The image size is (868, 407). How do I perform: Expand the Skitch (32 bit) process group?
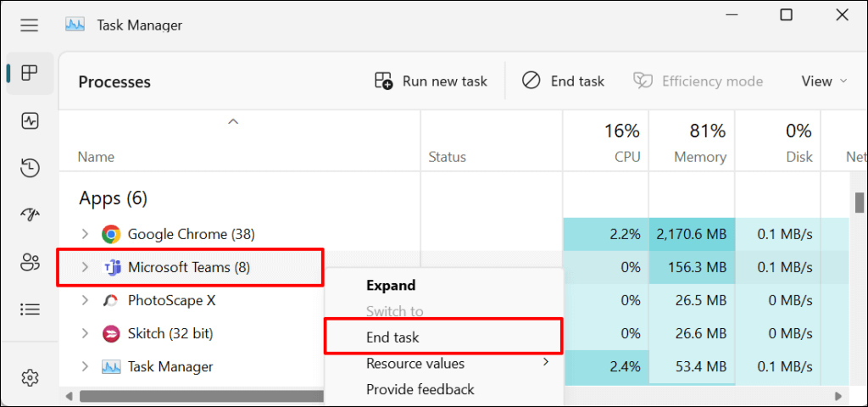click(x=84, y=333)
